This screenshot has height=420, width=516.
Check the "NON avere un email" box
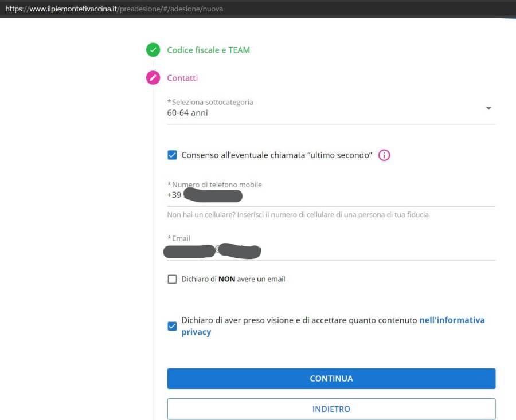point(172,279)
